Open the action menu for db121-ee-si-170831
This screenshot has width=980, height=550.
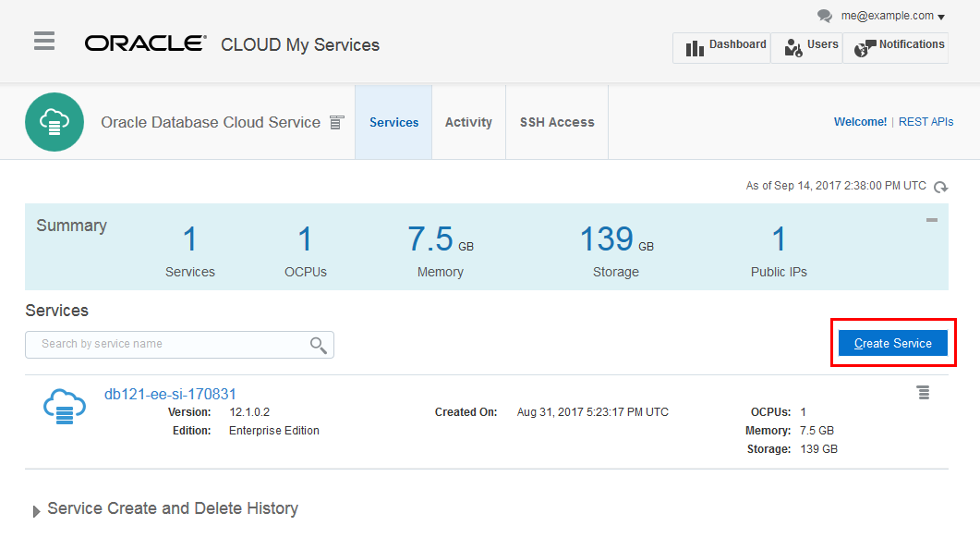[923, 392]
